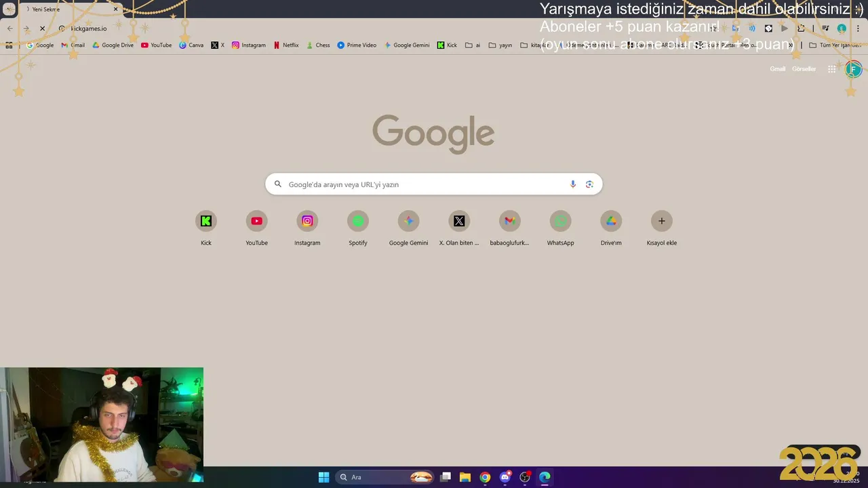Open the Instagram shortcut tile
Image resolution: width=868 pixels, height=488 pixels.
[x=307, y=228]
